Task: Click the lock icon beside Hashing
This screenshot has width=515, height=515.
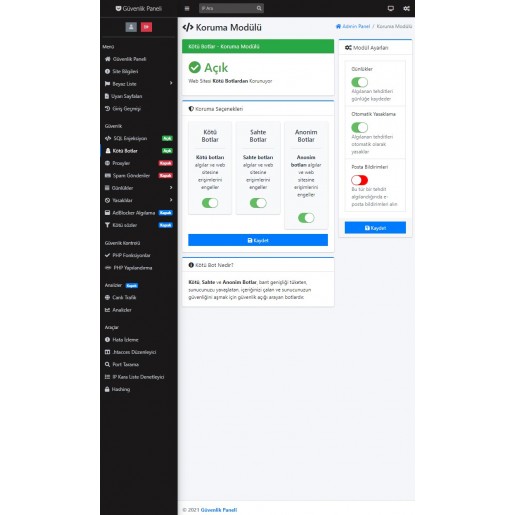Action: click(x=107, y=389)
